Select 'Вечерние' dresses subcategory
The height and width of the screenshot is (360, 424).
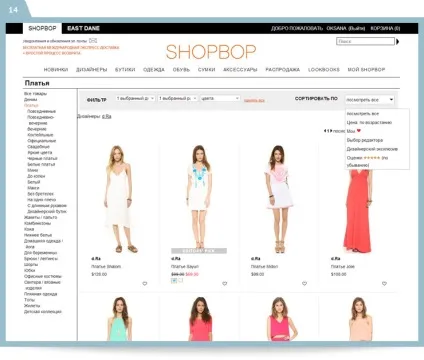coord(37,129)
